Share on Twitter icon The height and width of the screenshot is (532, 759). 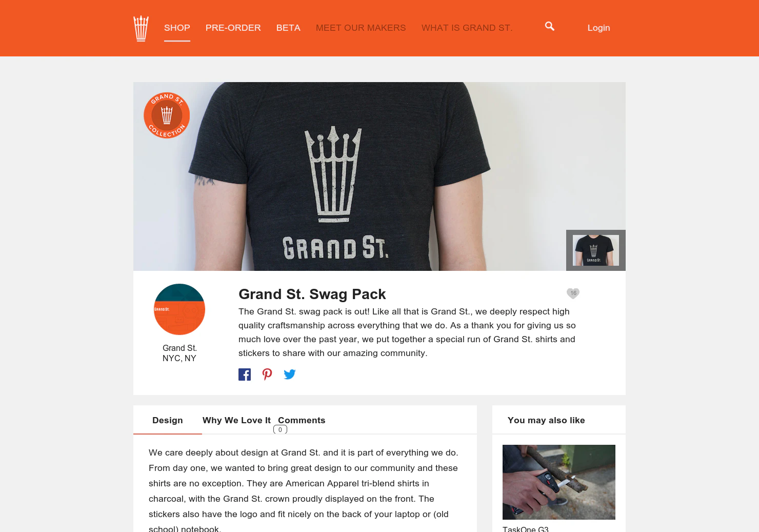click(290, 375)
